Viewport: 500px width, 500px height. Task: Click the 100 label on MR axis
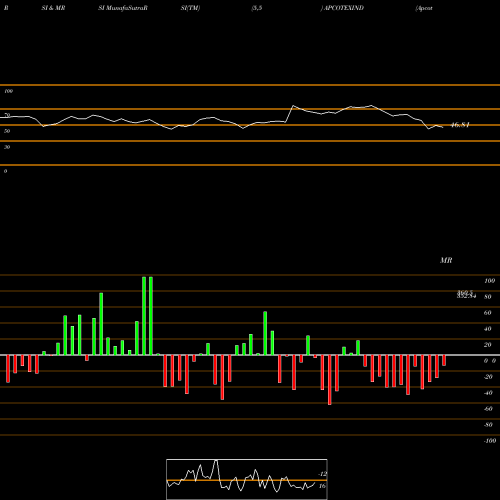[x=490, y=281]
